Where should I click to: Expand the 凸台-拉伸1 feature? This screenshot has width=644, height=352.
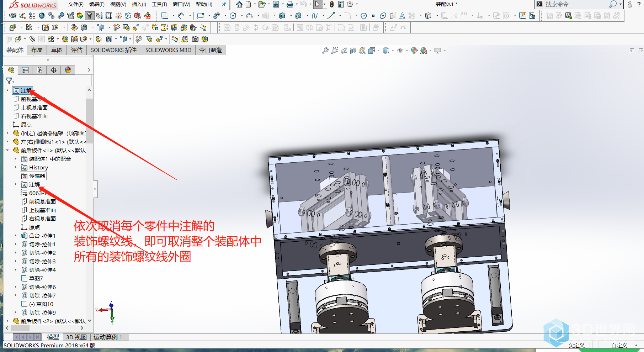[16, 236]
